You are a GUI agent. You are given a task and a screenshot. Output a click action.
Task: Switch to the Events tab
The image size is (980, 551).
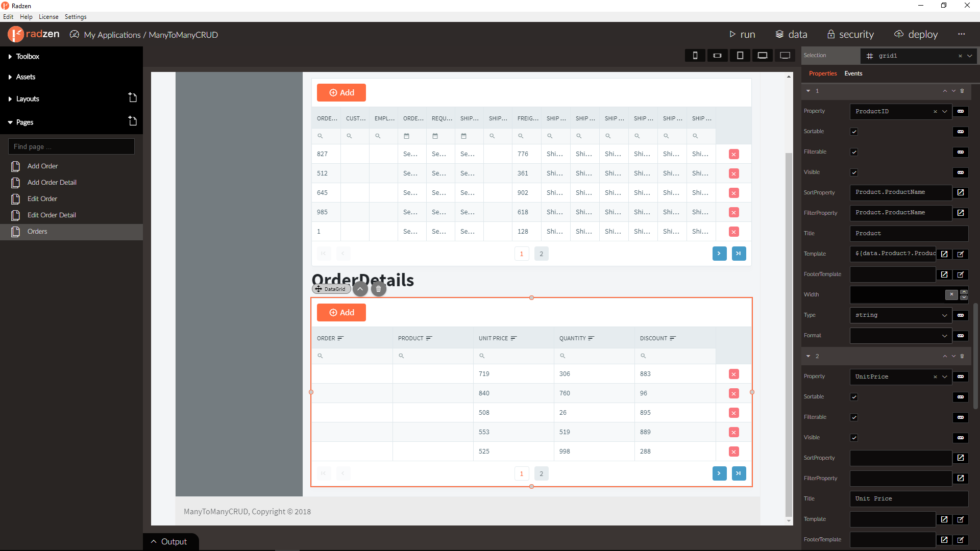click(x=853, y=73)
